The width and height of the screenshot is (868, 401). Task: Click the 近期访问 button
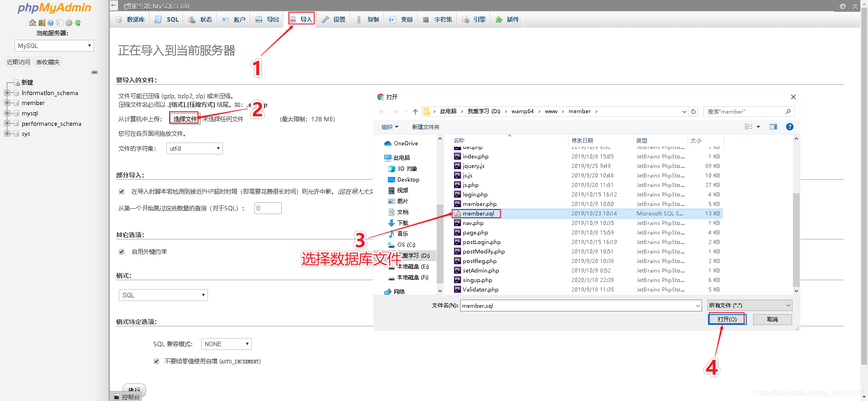coord(19,62)
